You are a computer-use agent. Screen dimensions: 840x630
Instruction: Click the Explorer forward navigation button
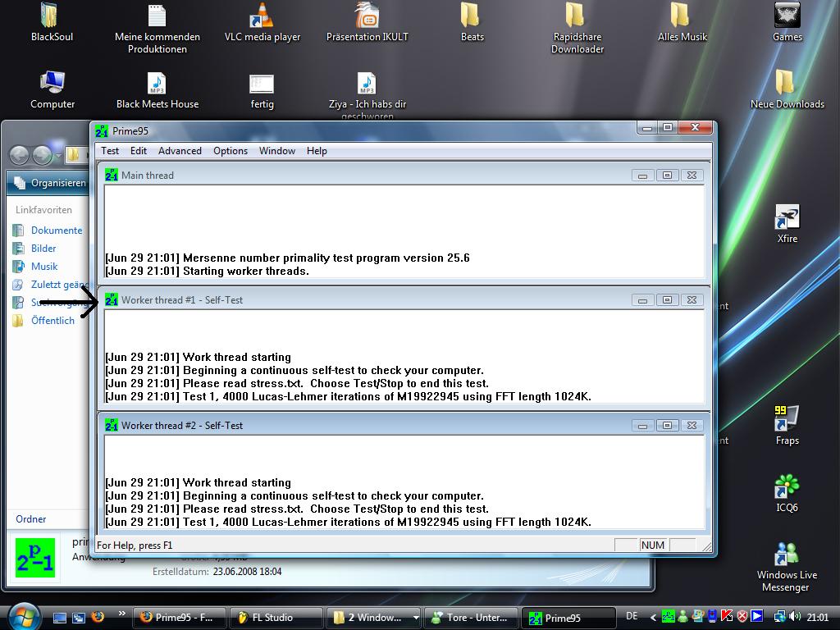coord(42,155)
